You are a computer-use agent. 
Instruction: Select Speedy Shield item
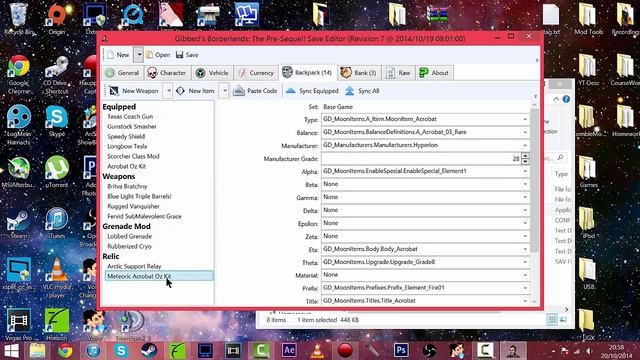[126, 136]
